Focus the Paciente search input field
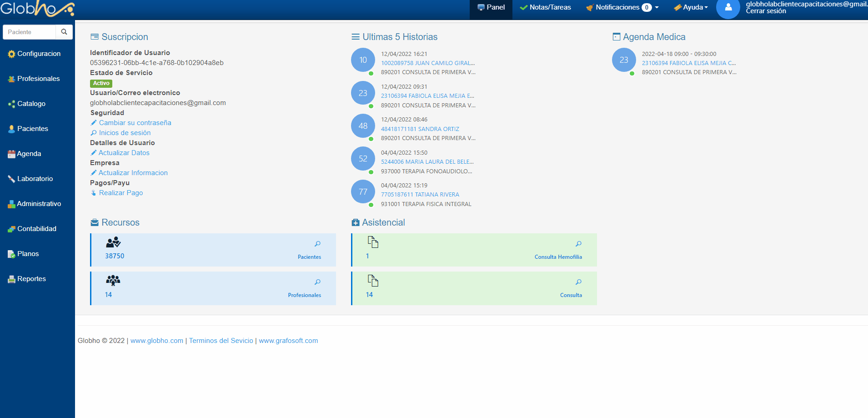Viewport: 868px width, 418px height. pos(30,32)
